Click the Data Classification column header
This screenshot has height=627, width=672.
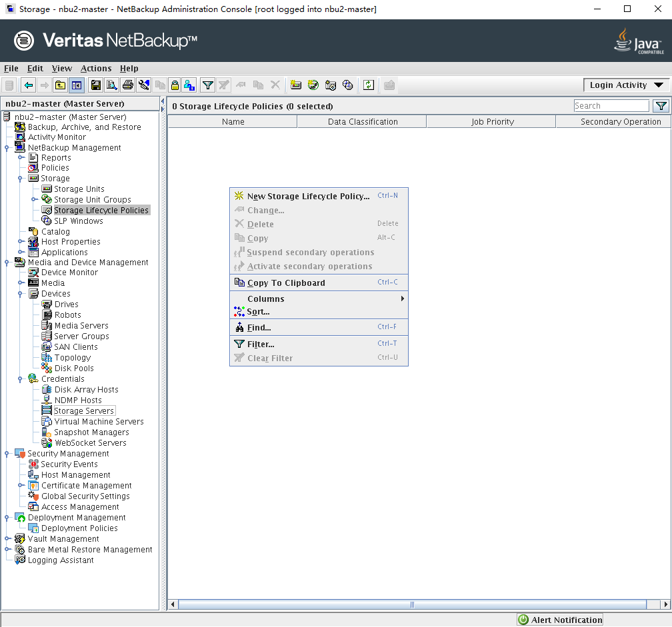pyautogui.click(x=362, y=122)
